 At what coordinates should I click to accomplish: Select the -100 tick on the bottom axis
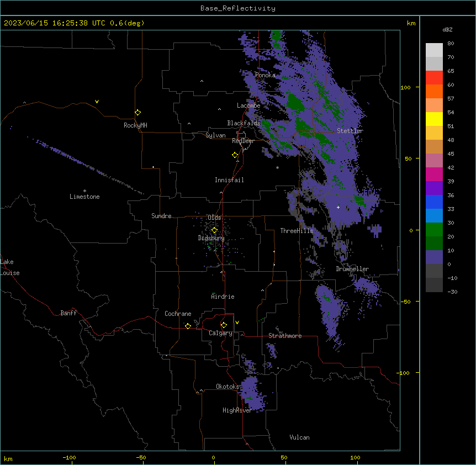coord(69,457)
